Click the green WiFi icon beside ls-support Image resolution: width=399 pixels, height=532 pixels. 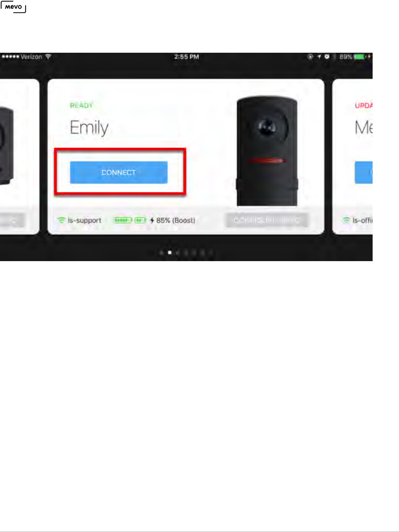(61, 220)
